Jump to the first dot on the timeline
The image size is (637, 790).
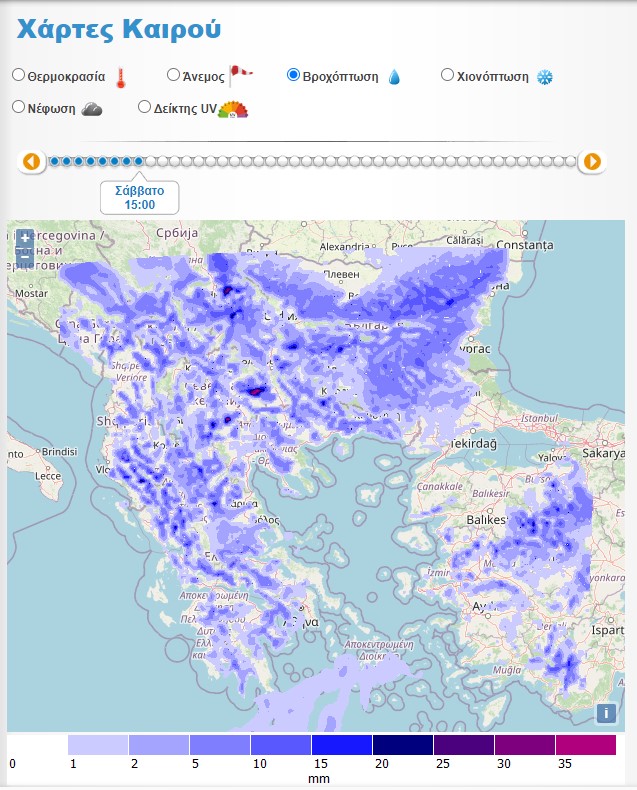tap(54, 161)
